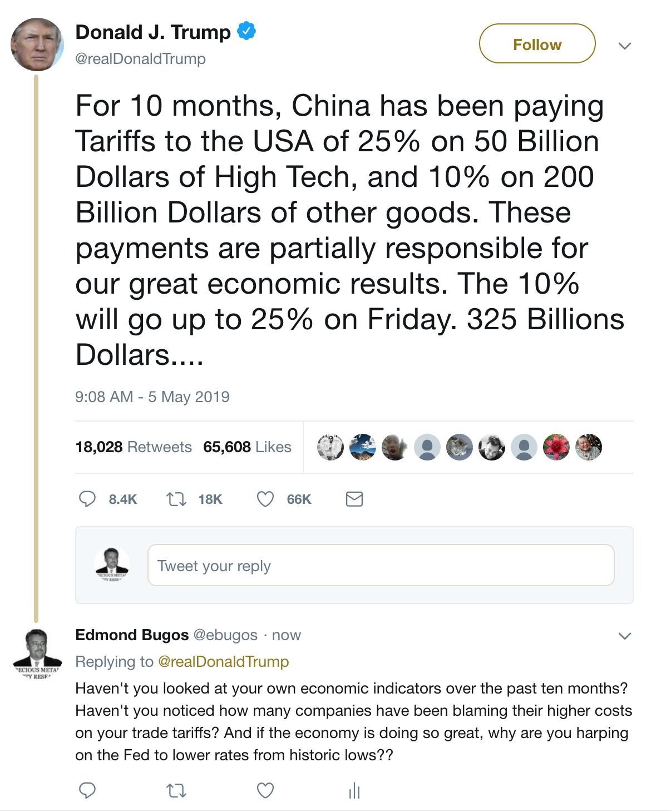Like the main tweet with the 66K heart
671x812 pixels.
pos(265,499)
